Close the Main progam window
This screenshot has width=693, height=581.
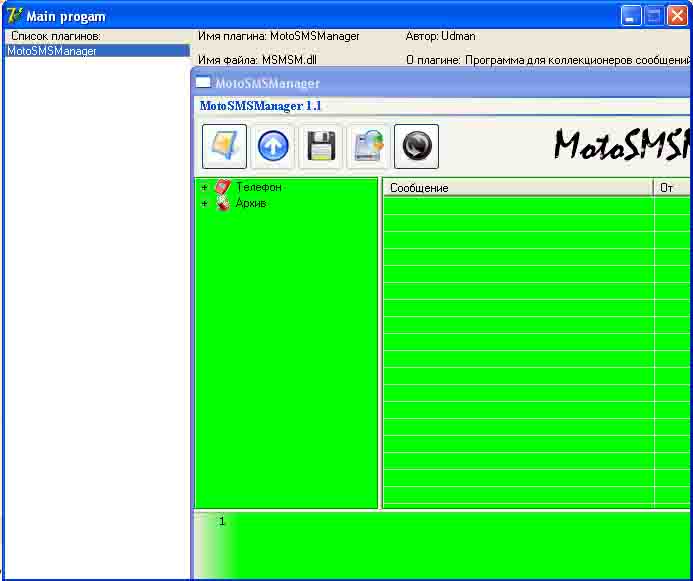tap(677, 16)
